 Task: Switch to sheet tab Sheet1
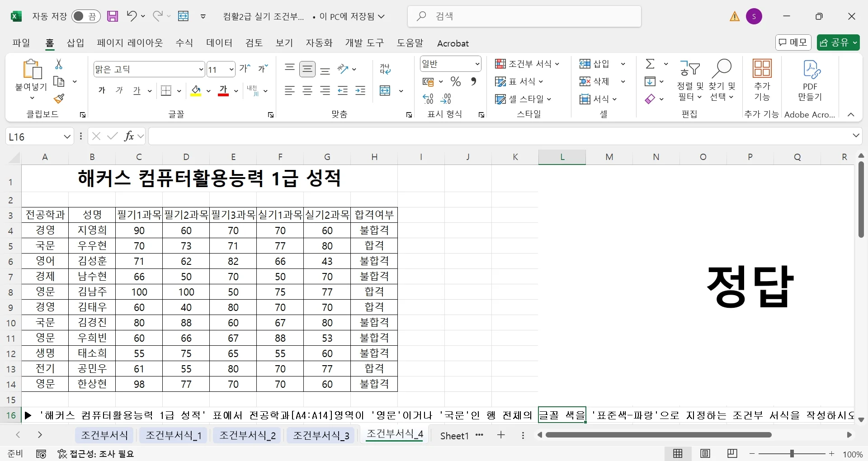pos(454,436)
